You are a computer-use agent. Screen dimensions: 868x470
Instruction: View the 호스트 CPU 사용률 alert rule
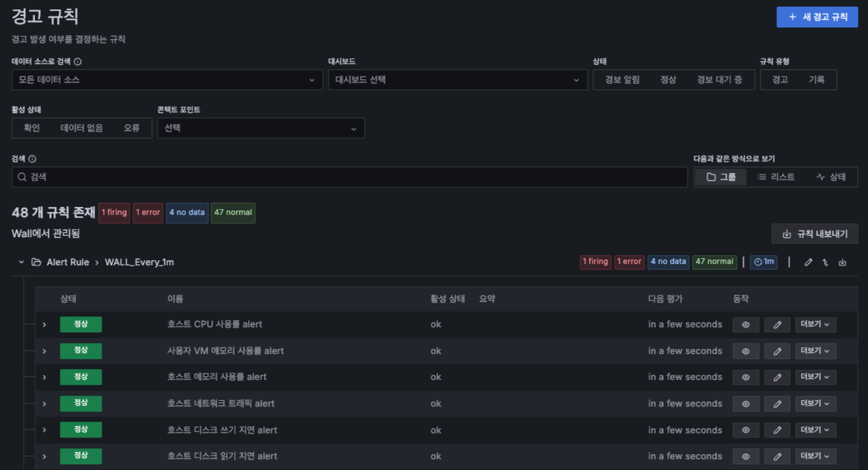pyautogui.click(x=745, y=324)
